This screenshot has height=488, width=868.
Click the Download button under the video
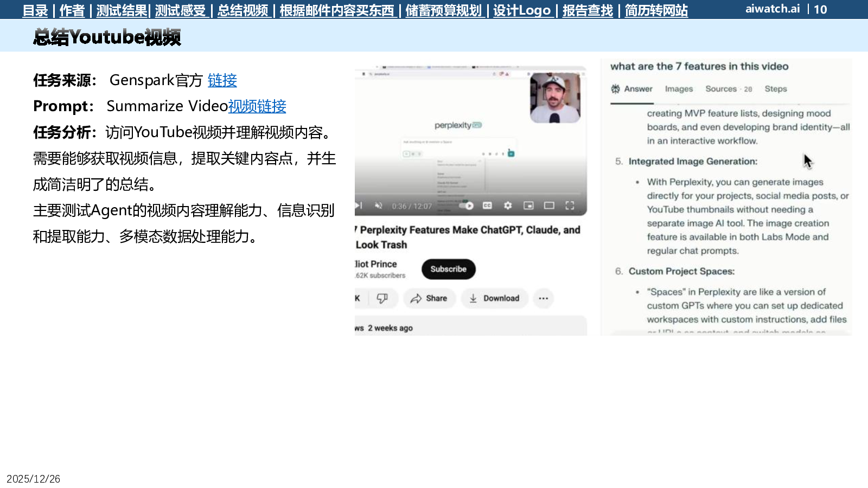(x=494, y=298)
